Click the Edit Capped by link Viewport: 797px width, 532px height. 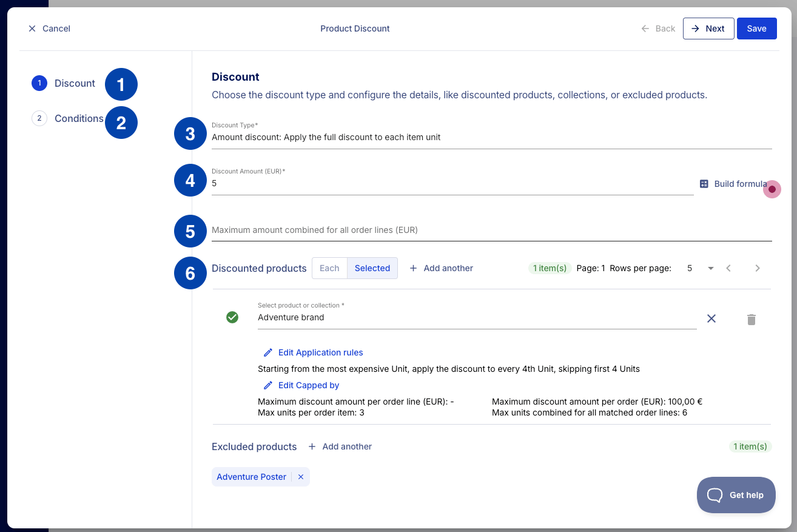309,385
